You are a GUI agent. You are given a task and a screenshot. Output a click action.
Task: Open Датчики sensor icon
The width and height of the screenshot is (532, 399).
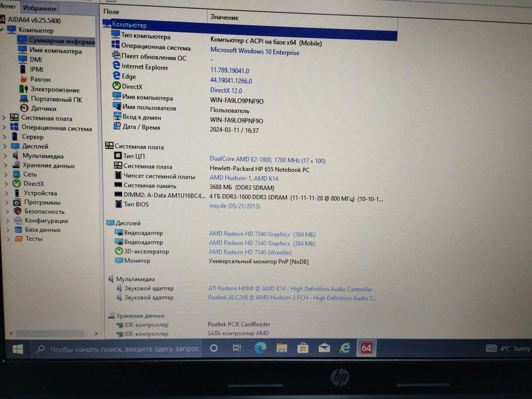(24, 108)
